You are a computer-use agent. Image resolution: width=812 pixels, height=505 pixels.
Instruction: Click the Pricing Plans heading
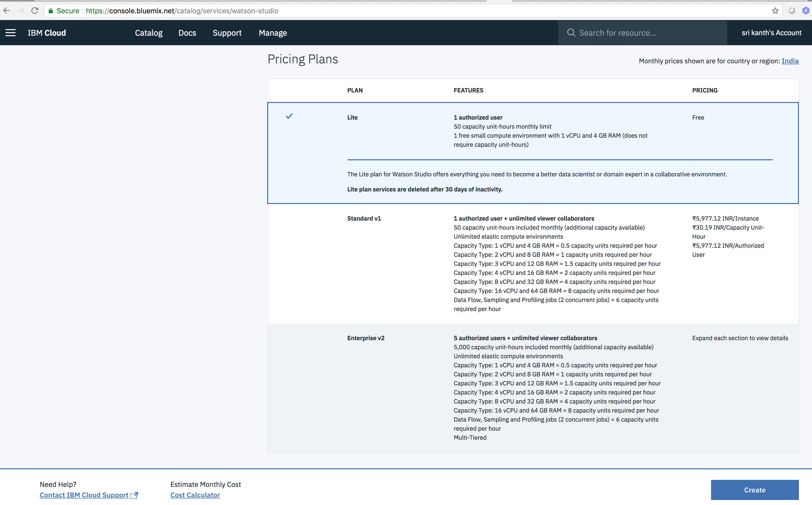[x=303, y=59]
